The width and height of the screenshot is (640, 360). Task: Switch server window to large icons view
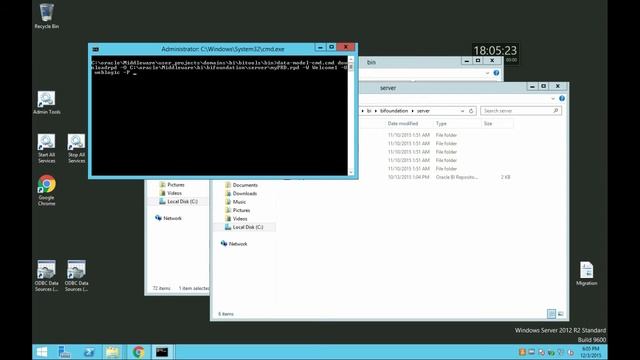560,313
